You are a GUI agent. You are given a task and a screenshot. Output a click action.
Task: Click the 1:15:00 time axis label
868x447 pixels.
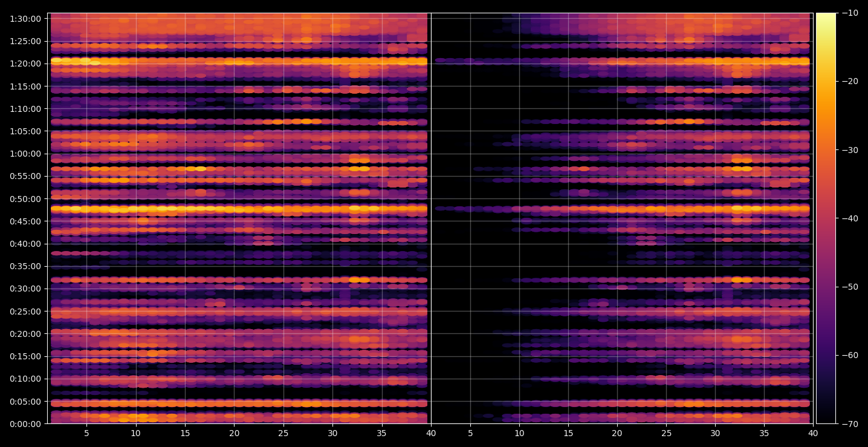tap(26, 86)
